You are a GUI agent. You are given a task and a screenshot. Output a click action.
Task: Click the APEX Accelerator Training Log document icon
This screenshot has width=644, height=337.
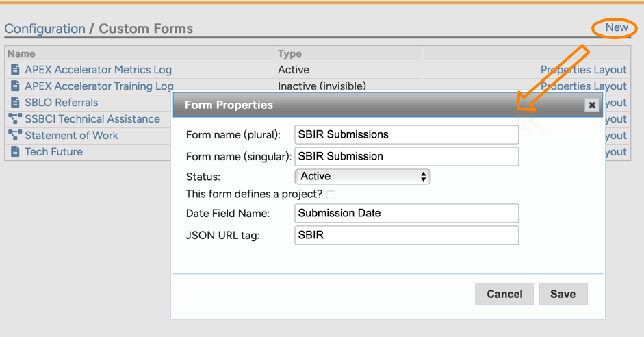pos(15,86)
